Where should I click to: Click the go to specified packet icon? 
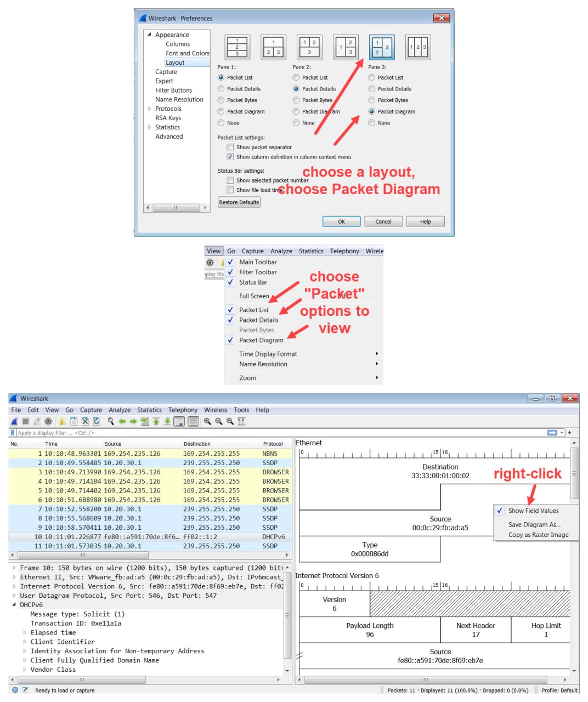145,421
